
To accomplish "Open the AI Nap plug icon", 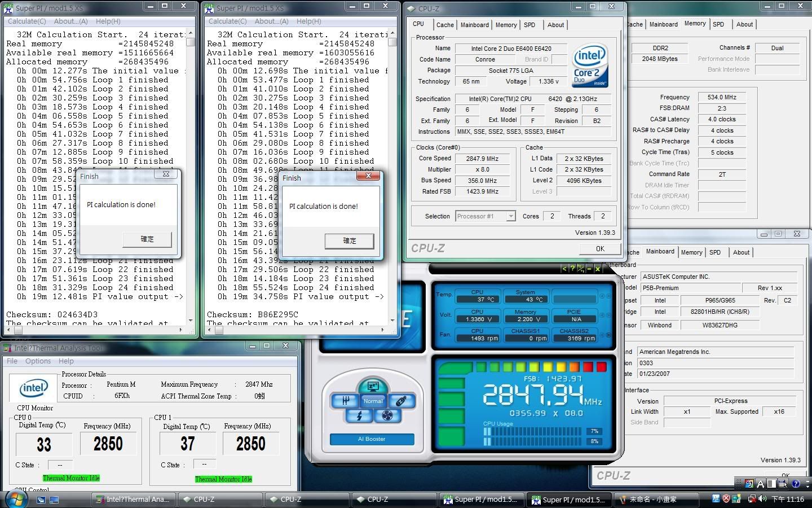I will coord(401,401).
